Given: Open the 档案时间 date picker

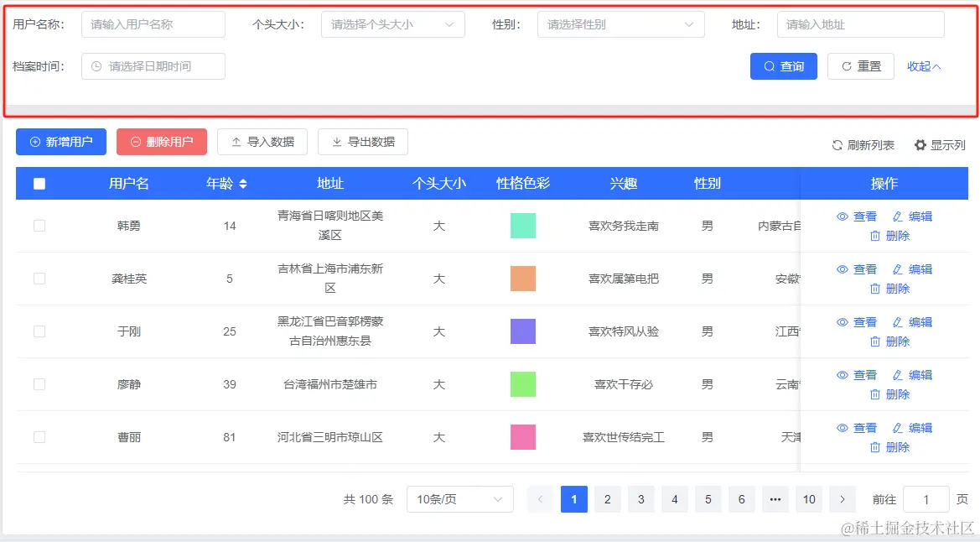Looking at the screenshot, I should click(x=153, y=66).
